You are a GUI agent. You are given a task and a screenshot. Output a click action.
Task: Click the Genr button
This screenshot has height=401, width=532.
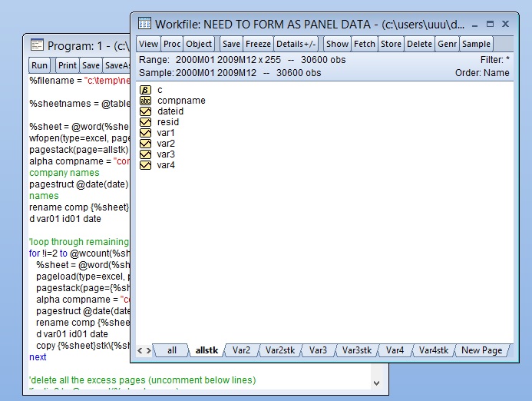coord(447,44)
